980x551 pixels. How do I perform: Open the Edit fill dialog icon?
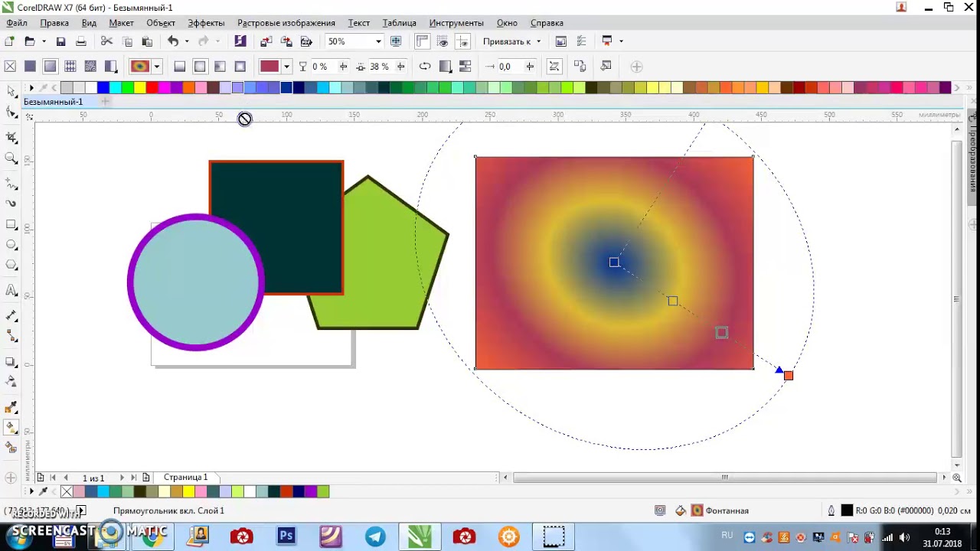606,67
